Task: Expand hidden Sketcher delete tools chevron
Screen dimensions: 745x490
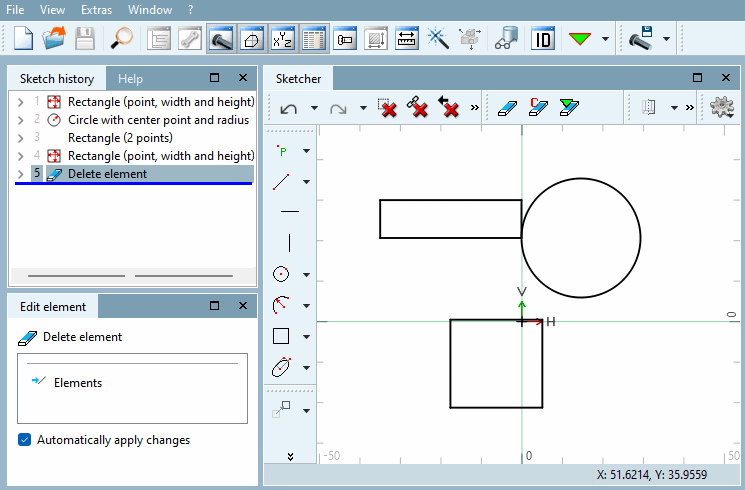Action: [474, 108]
